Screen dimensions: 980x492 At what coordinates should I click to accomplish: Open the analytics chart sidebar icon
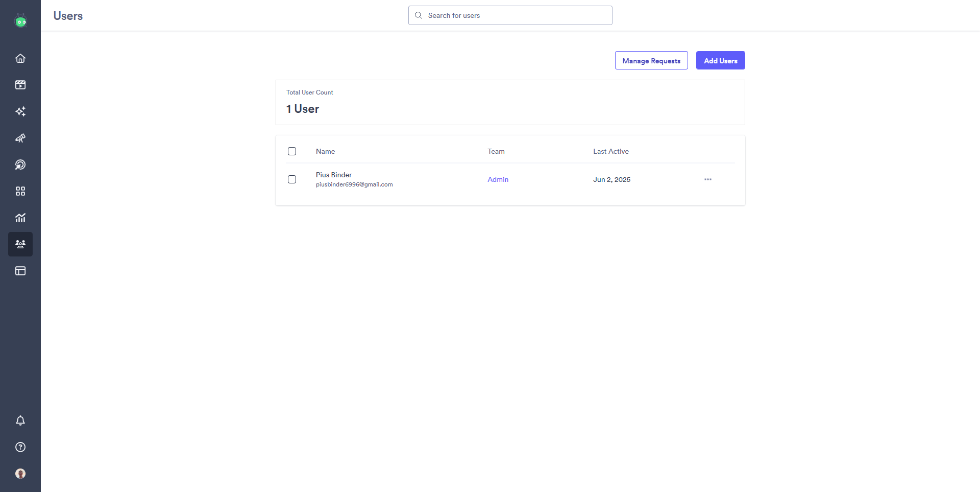tap(20, 218)
